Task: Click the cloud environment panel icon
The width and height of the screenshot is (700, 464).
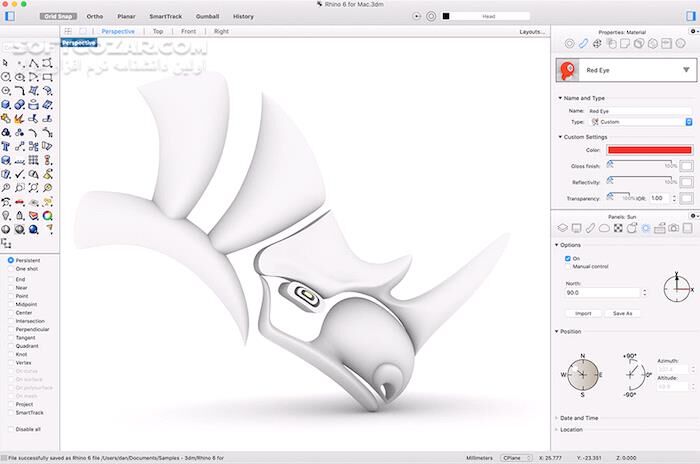Action: click(x=604, y=228)
